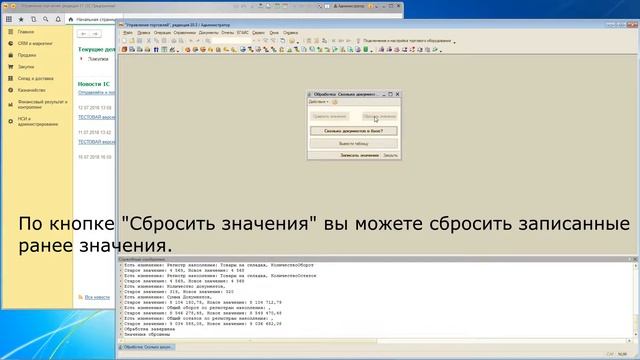640x360 pixels.
Task: Go forward with the right arrow on the start page
Action: (95, 34)
